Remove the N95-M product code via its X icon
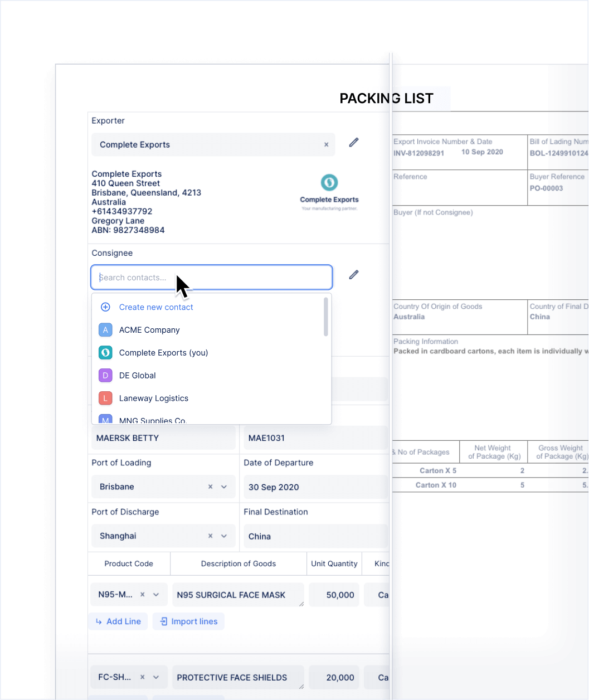Image resolution: width=589 pixels, height=700 pixels. pos(142,594)
